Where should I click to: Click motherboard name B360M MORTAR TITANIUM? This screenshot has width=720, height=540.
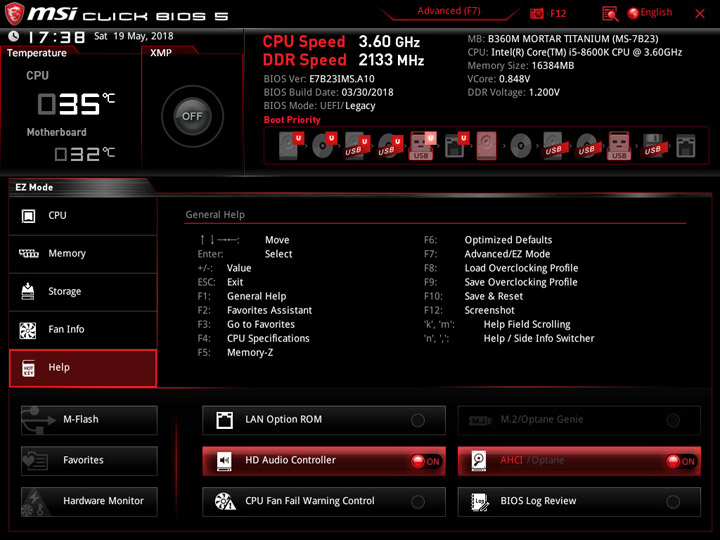(573, 39)
